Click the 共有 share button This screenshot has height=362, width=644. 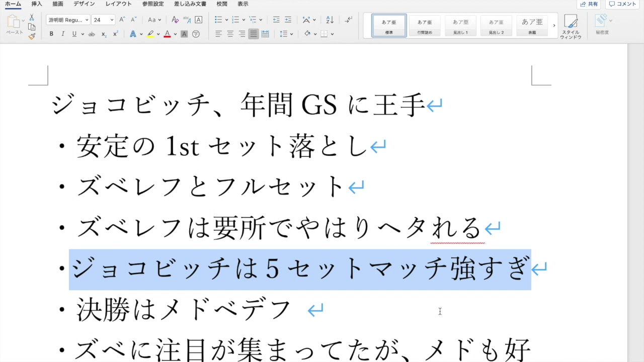(x=589, y=4)
